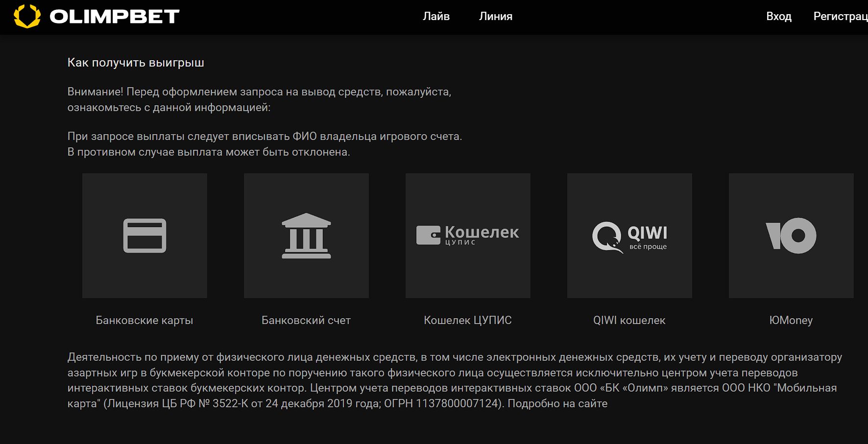Click the QIWI кошелек label
This screenshot has width=868, height=444.
629,320
